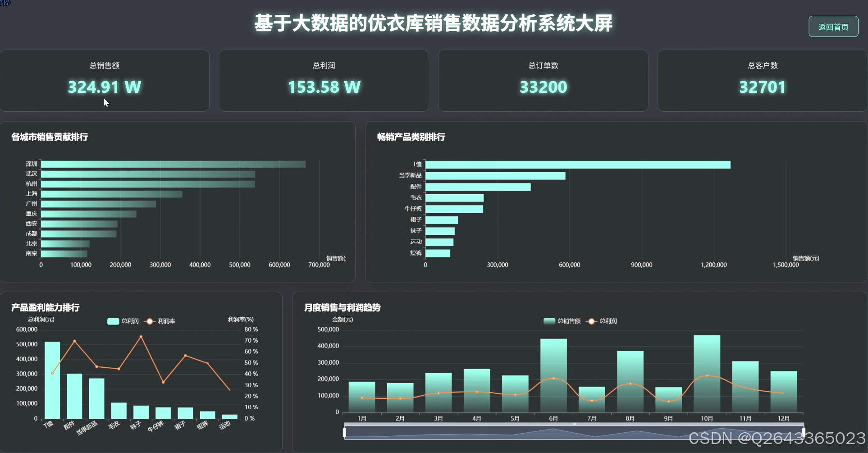Image resolution: width=868 pixels, height=453 pixels.
Task: Click the T恤 profit bar in 产品盈利能力排行
Action: pyautogui.click(x=52, y=380)
